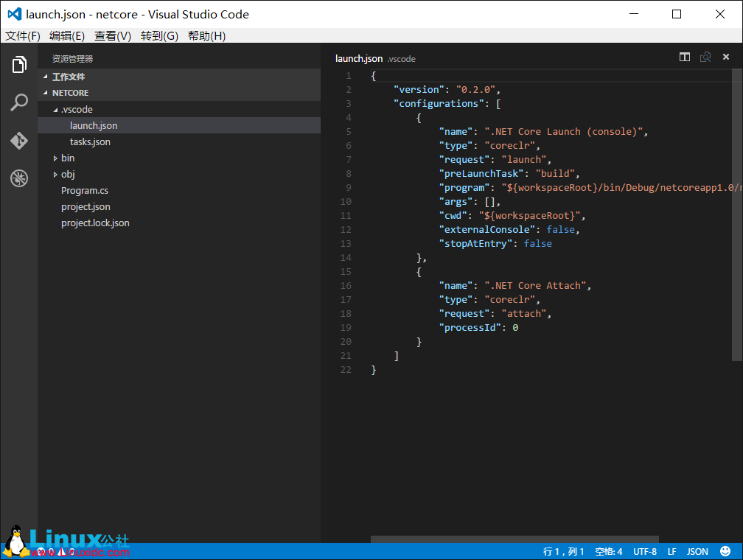Expand the bin folder
The height and width of the screenshot is (560, 743).
coord(55,158)
